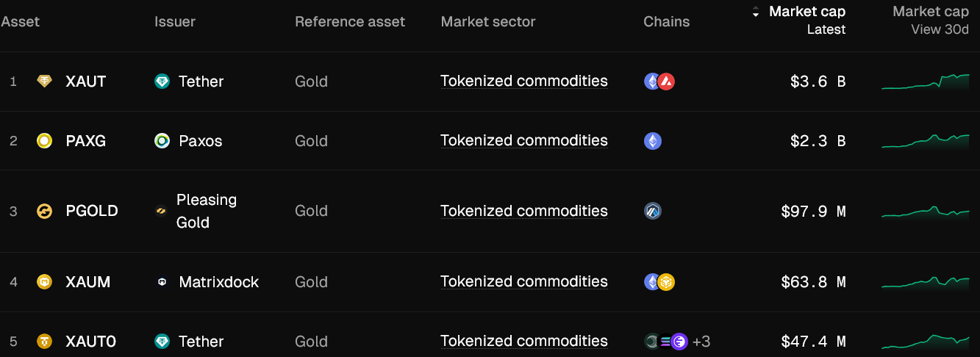This screenshot has height=357, width=980.
Task: Click BNB chain icon in XAUM row
Action: pyautogui.click(x=667, y=282)
